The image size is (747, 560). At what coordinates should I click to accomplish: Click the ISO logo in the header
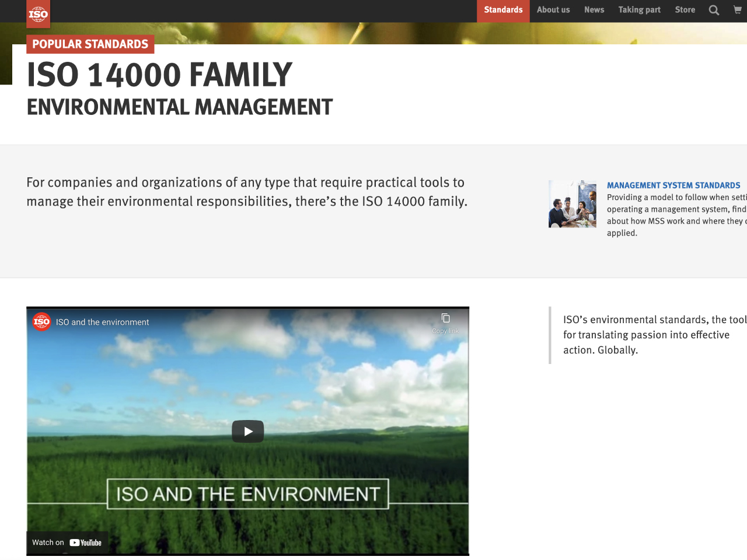click(39, 14)
